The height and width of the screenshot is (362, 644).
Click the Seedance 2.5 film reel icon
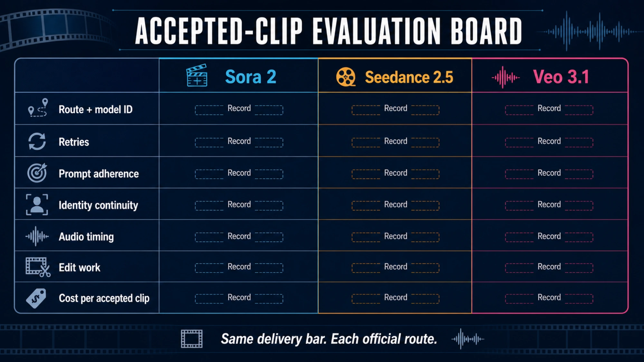(346, 77)
